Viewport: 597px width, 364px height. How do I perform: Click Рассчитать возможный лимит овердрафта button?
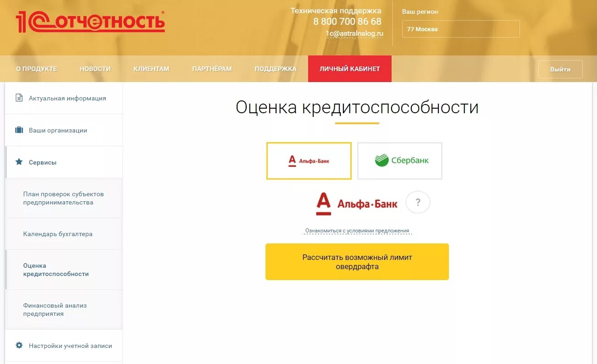357,262
